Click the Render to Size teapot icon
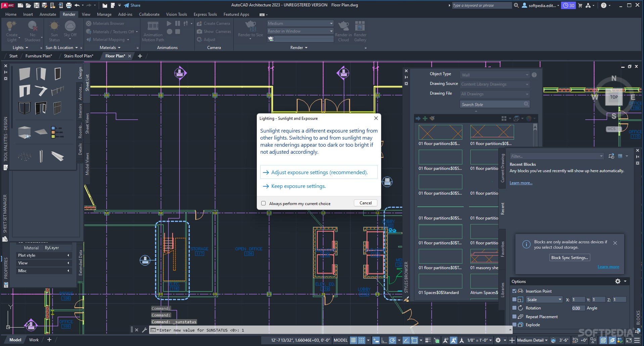Image resolution: width=644 pixels, height=346 pixels. click(x=250, y=26)
